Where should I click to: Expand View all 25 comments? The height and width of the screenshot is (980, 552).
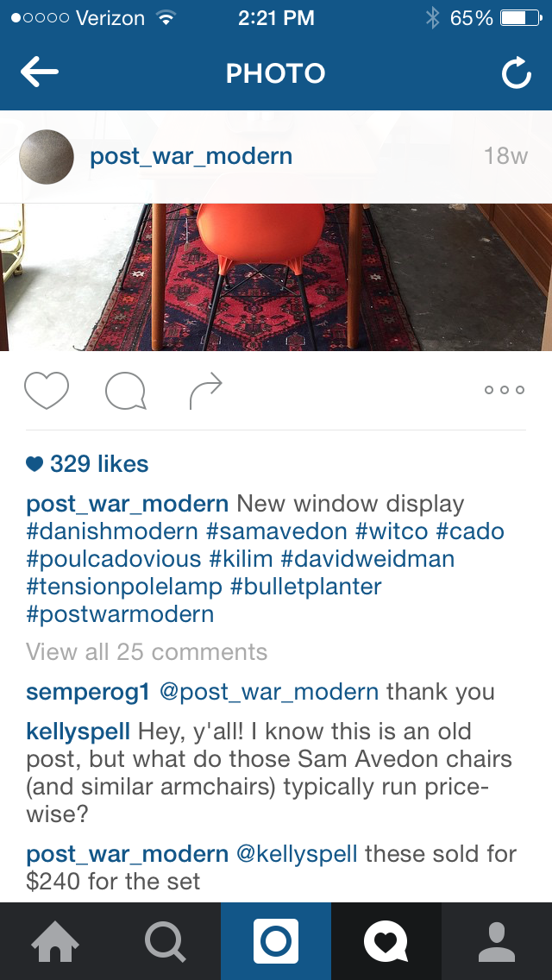[147, 652]
